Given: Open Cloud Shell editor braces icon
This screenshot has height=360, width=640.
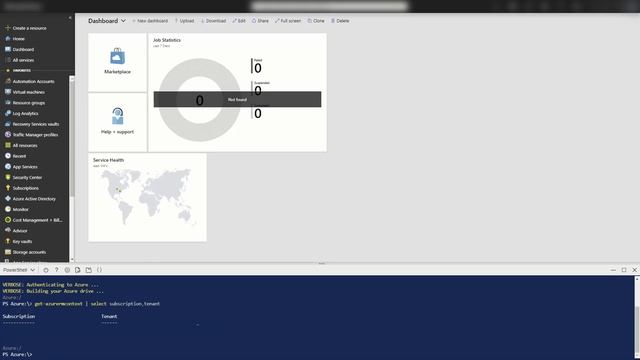Looking at the screenshot, I should [x=99, y=270].
